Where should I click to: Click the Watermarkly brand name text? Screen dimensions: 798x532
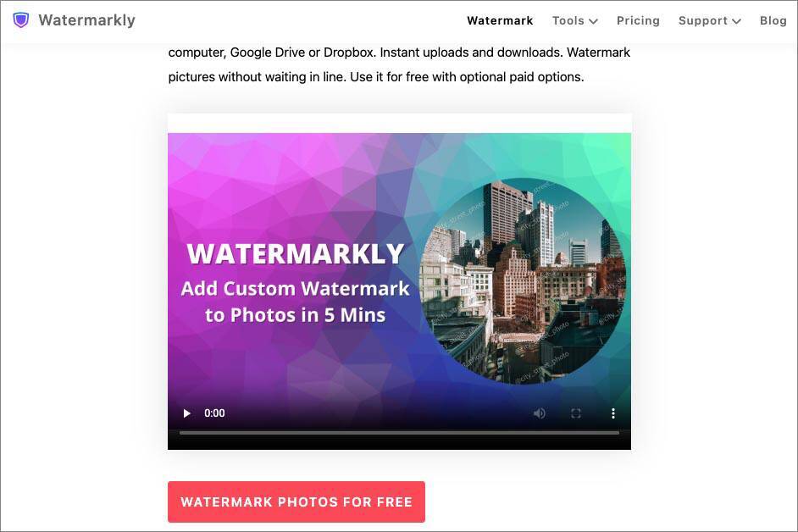pos(87,20)
